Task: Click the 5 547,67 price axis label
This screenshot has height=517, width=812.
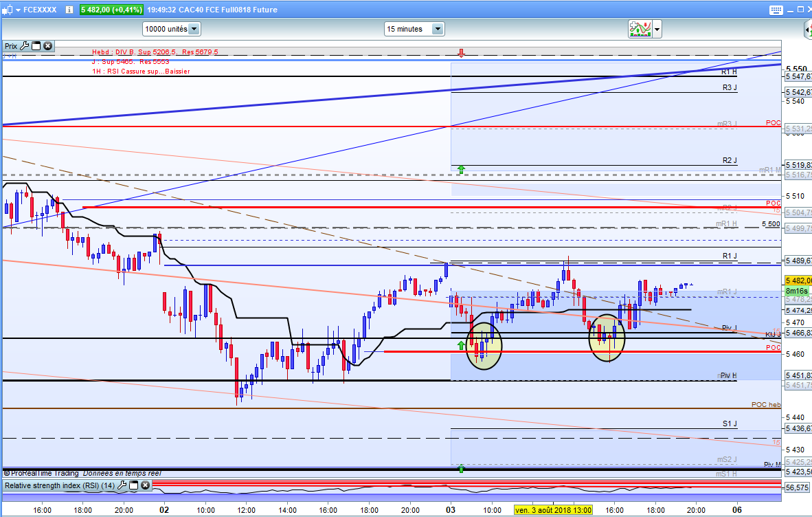Action: (x=798, y=77)
